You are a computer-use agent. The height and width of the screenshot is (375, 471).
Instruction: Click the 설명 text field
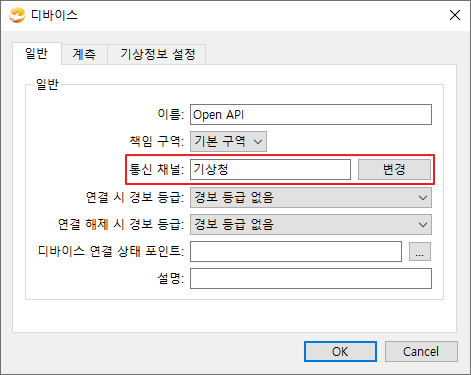(311, 279)
